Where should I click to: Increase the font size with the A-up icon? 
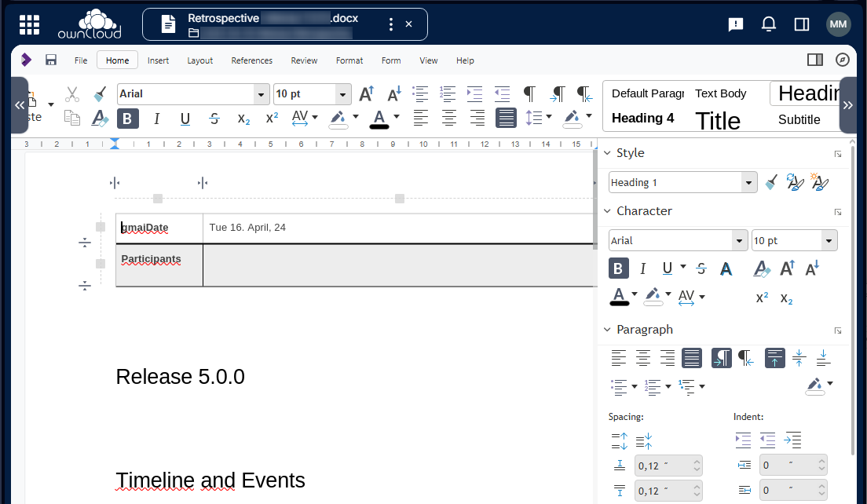click(366, 93)
